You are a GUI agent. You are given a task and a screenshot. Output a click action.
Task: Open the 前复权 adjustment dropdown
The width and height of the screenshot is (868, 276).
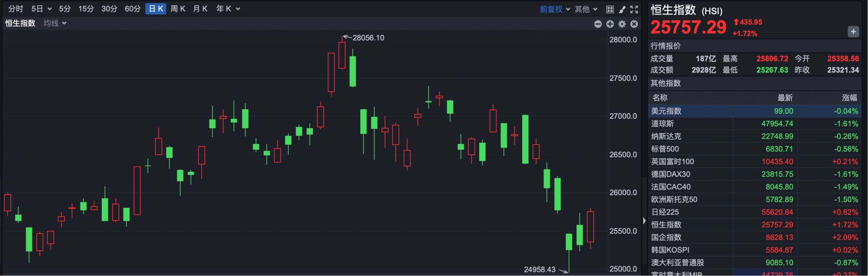[555, 9]
